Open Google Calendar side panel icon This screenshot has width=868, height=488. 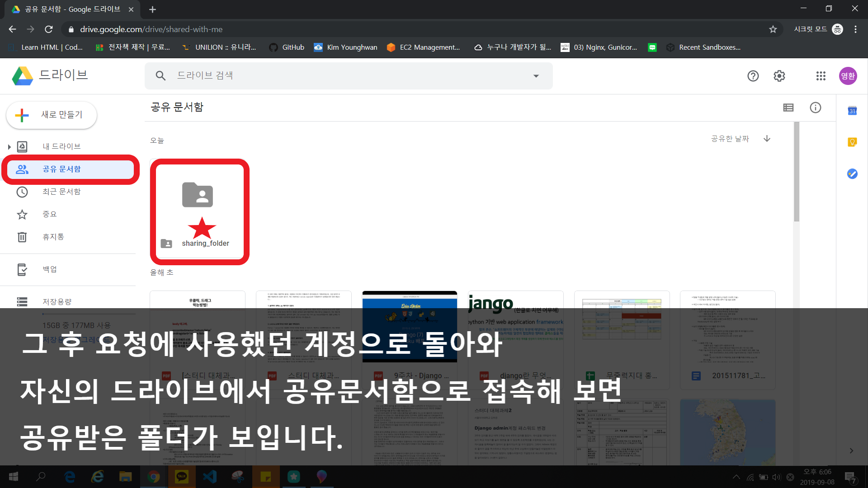click(x=852, y=111)
